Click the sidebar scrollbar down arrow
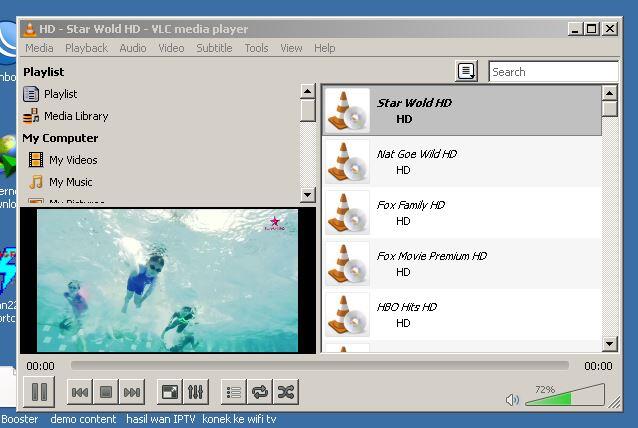Image resolution: width=638 pixels, height=428 pixels. [308, 195]
